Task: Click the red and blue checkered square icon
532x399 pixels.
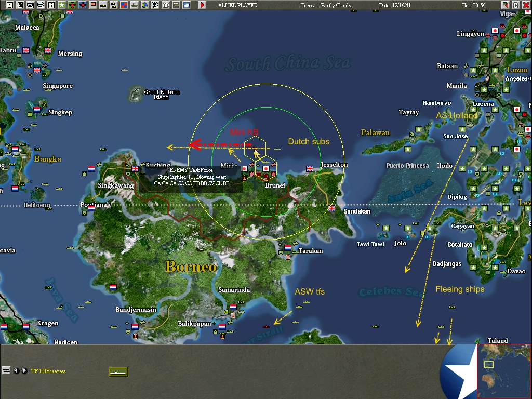Action: pos(124,5)
